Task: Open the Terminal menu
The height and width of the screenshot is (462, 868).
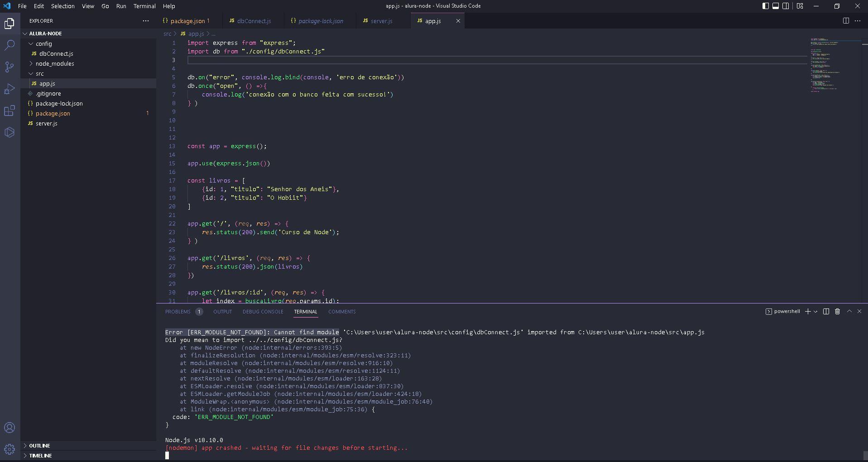Action: pos(144,6)
